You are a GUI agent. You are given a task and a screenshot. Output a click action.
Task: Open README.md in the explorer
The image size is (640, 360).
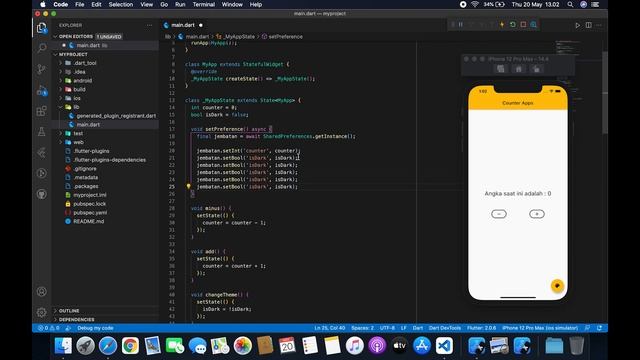pos(105,221)
